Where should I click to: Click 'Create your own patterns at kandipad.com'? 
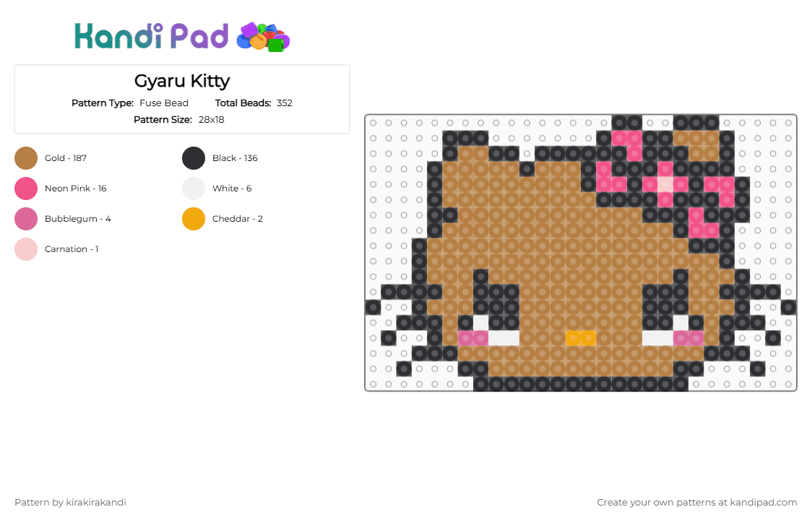coord(697,503)
